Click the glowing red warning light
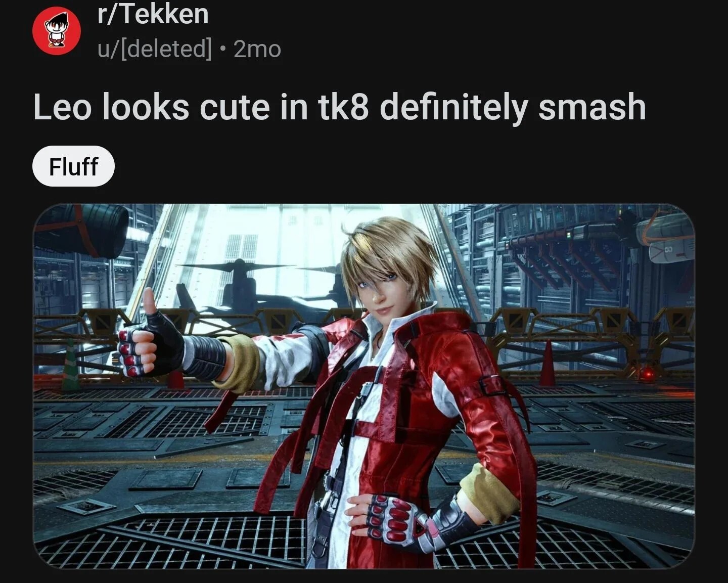This screenshot has width=728, height=583. tap(647, 375)
